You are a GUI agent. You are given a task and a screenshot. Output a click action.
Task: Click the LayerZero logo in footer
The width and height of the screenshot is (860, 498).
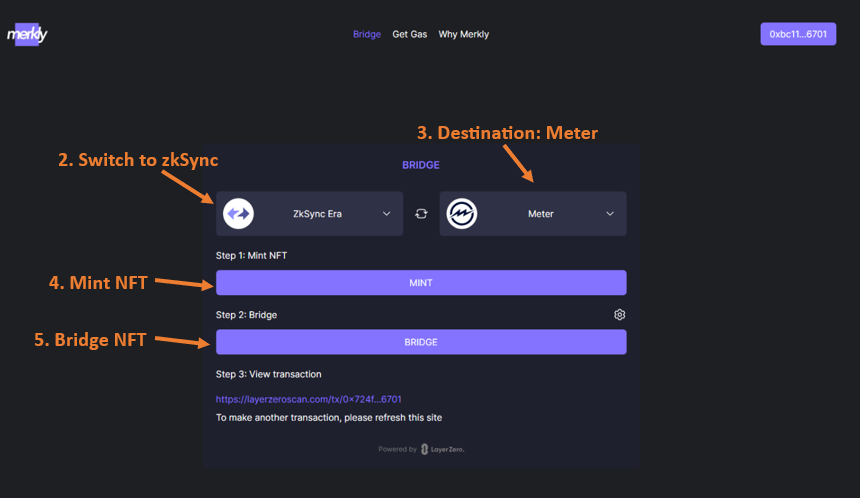point(443,449)
